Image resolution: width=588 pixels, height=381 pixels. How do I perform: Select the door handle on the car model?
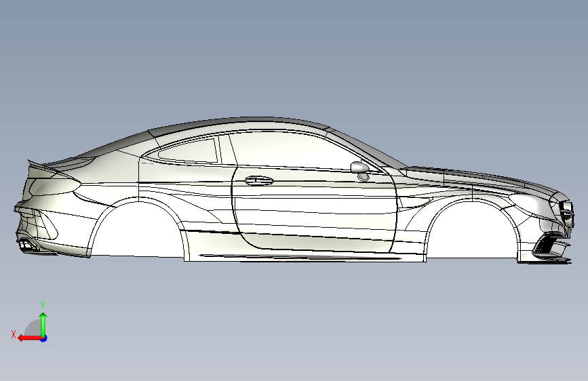click(259, 181)
